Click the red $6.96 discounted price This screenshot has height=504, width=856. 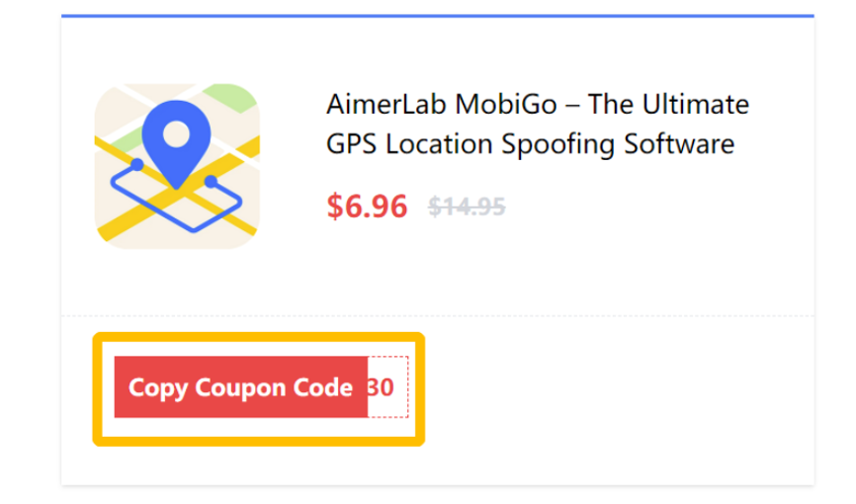[367, 207]
